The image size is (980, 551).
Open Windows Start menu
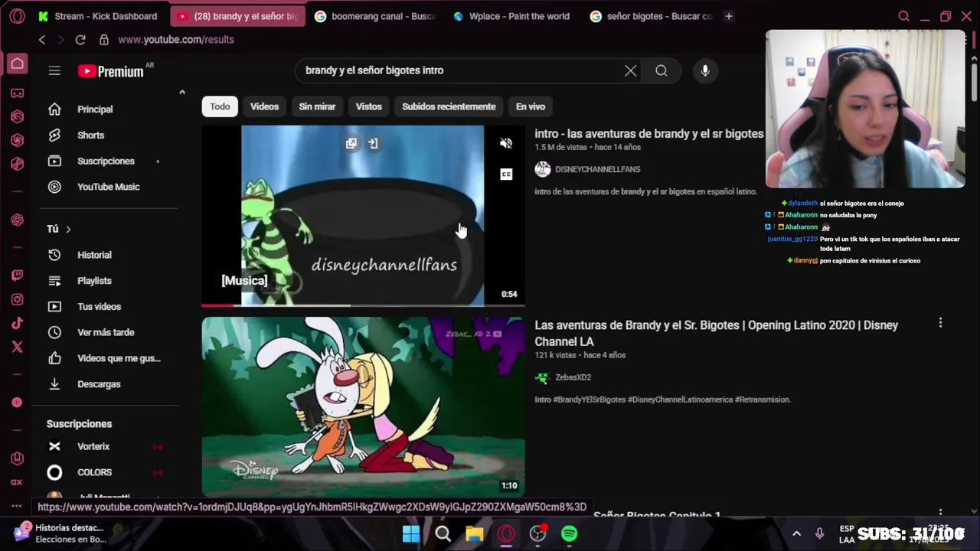click(x=411, y=533)
